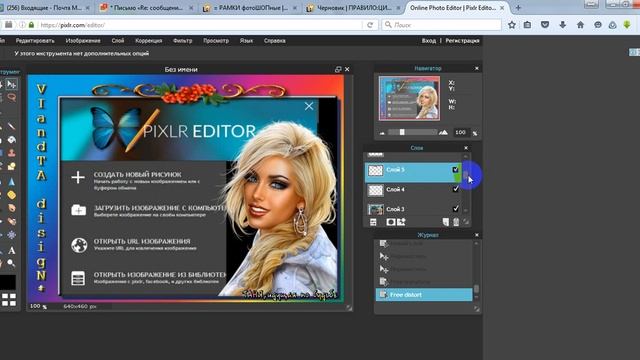Image resolution: width=640 pixels, height=360 pixels.
Task: Toggle visibility of Слой 5
Action: tap(456, 169)
